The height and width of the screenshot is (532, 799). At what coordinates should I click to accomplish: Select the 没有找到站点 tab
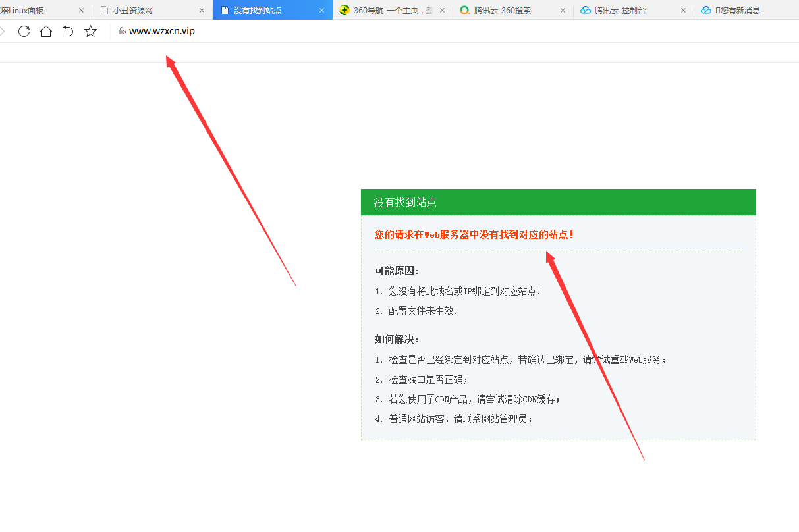click(273, 10)
